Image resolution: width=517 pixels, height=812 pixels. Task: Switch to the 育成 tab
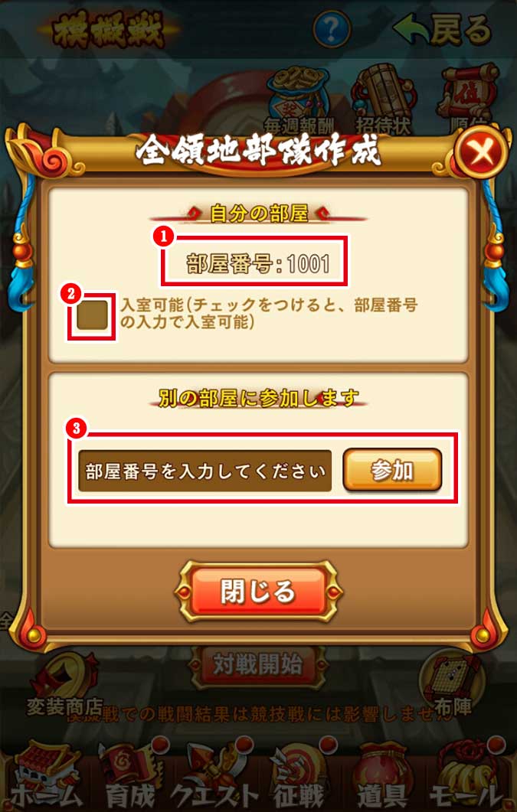[130, 777]
